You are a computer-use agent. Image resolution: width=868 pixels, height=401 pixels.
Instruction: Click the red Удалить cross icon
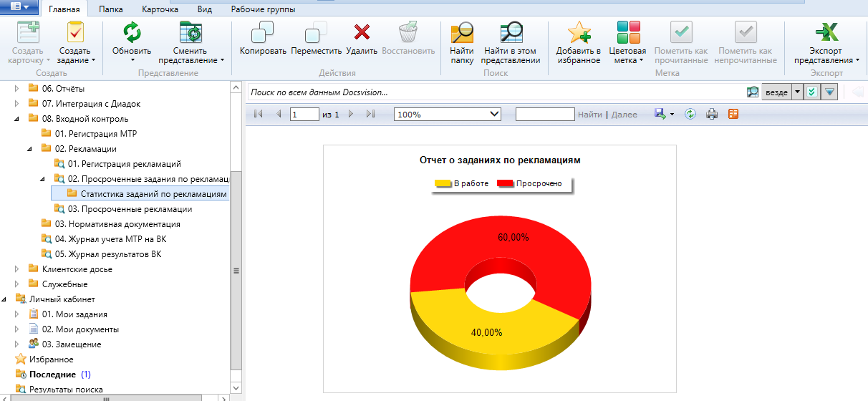(x=362, y=32)
